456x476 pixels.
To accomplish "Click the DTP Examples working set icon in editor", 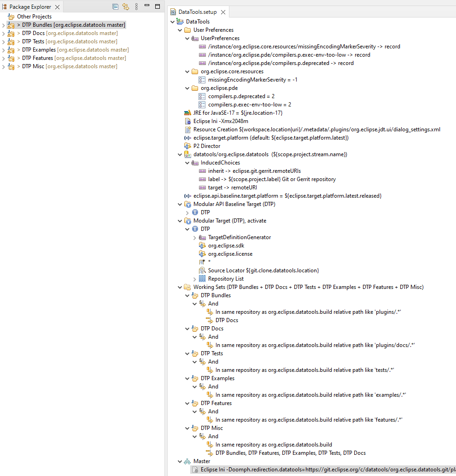I will [195, 378].
